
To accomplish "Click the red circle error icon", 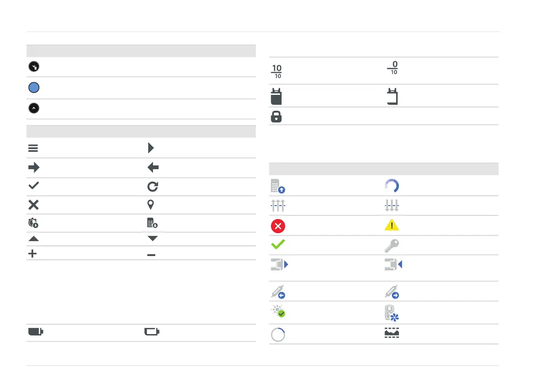I will tap(277, 226).
